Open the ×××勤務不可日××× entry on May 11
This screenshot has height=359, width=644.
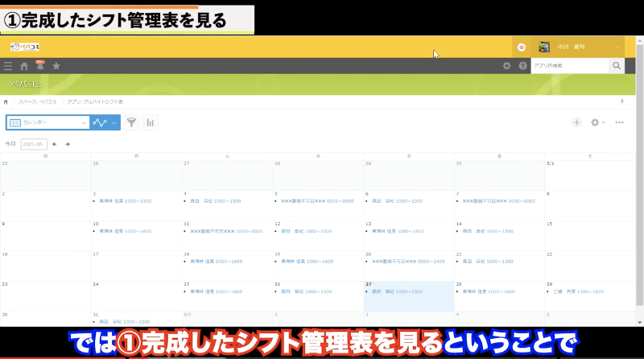click(x=226, y=231)
